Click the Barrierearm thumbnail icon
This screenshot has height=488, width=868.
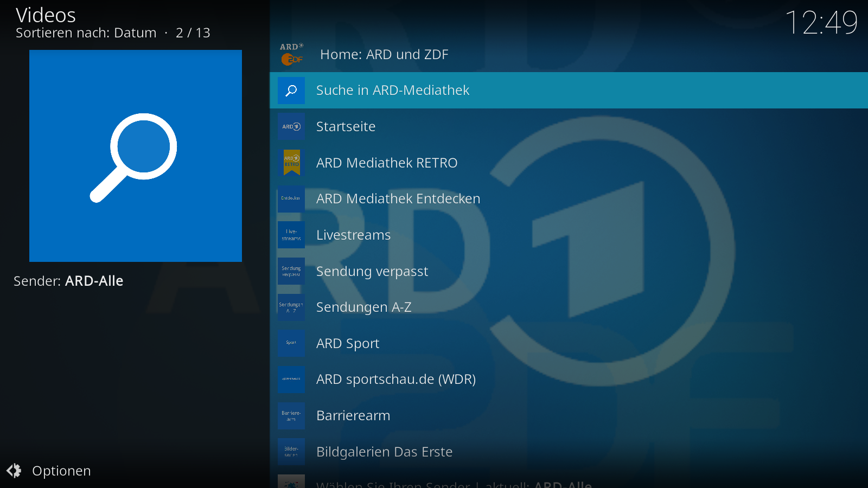(x=291, y=416)
